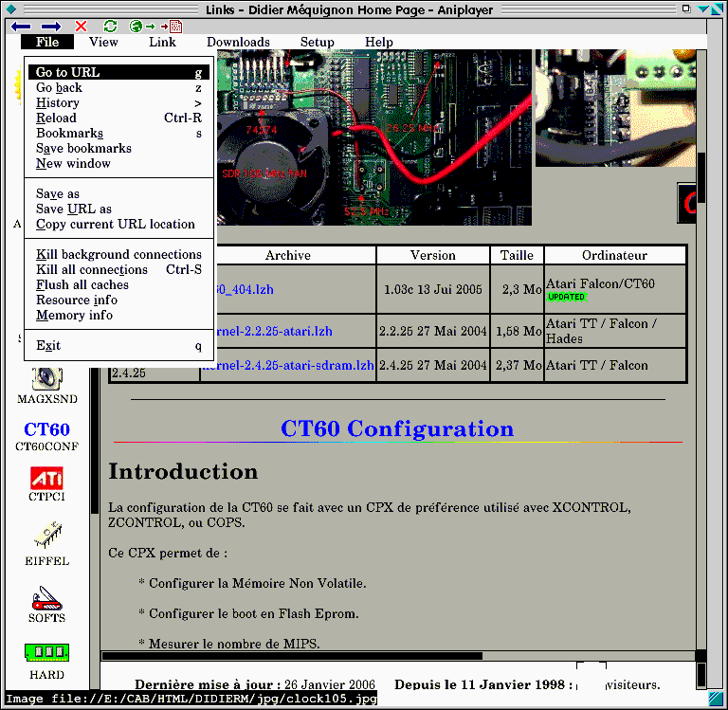Viewport: 728px width, 710px height.
Task: Click the Version column header
Action: pos(432,255)
